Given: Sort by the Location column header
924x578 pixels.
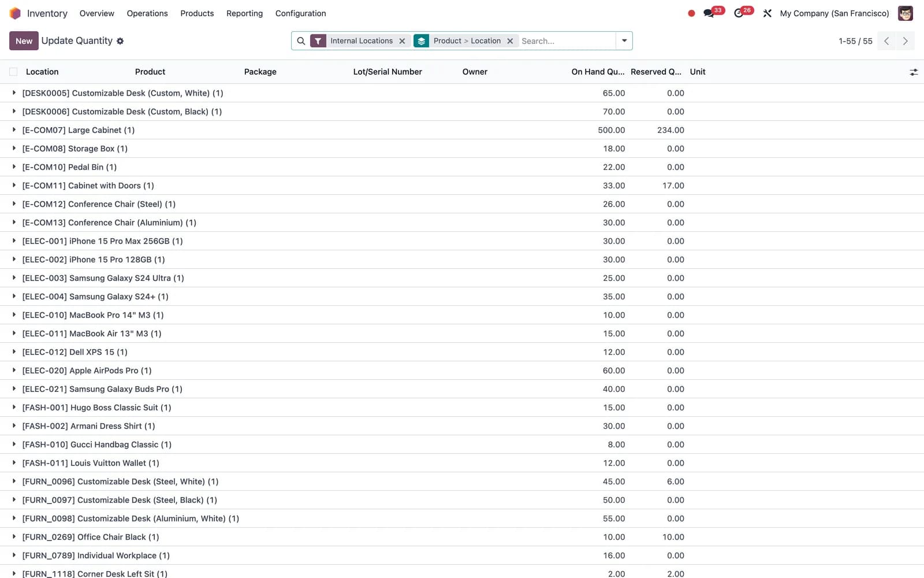Looking at the screenshot, I should 42,72.
